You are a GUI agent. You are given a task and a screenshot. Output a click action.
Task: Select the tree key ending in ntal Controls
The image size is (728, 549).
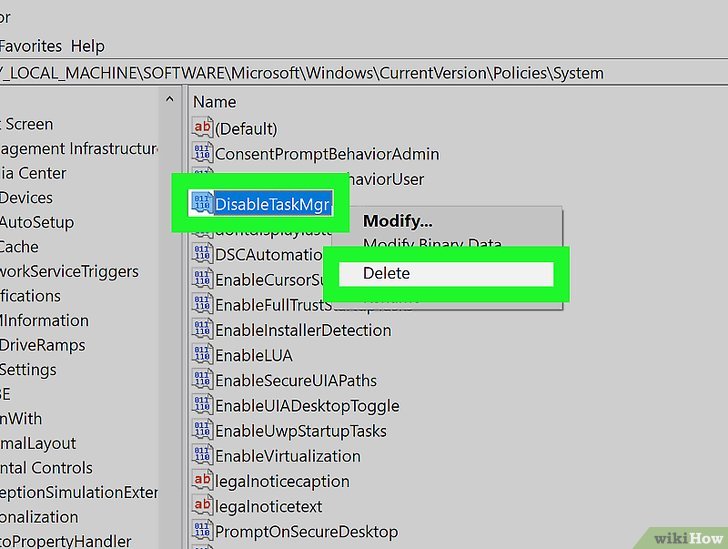click(x=46, y=468)
